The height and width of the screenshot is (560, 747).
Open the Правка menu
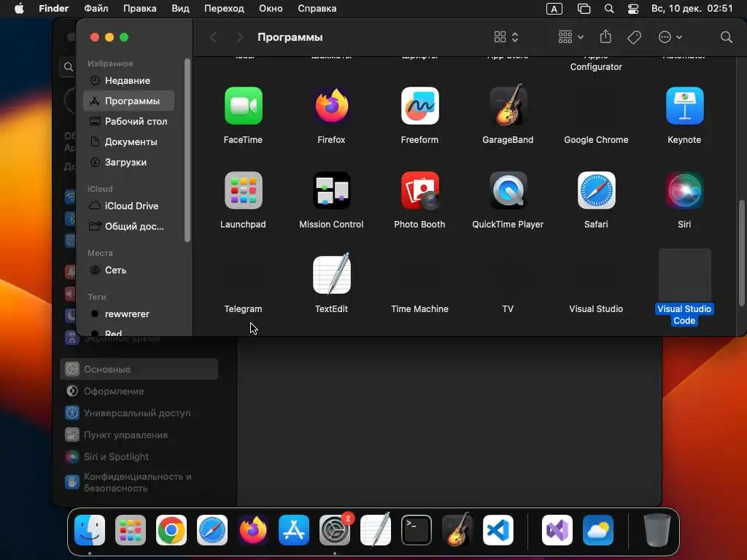click(139, 9)
